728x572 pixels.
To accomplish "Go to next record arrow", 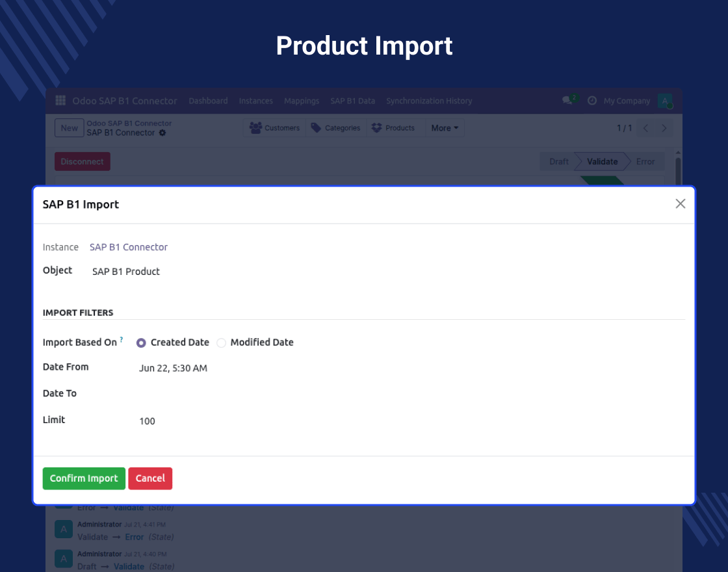I will (x=664, y=128).
